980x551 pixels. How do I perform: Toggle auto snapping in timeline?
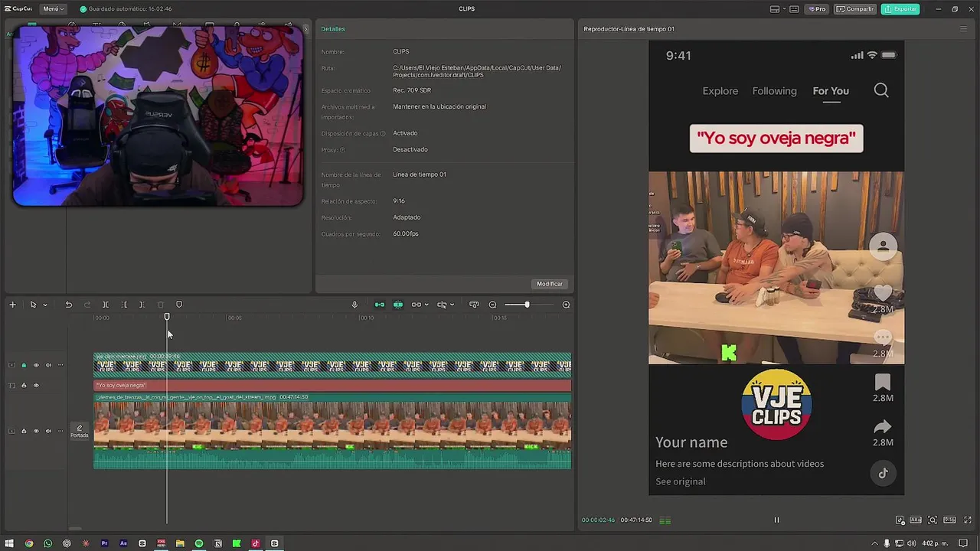[398, 305]
